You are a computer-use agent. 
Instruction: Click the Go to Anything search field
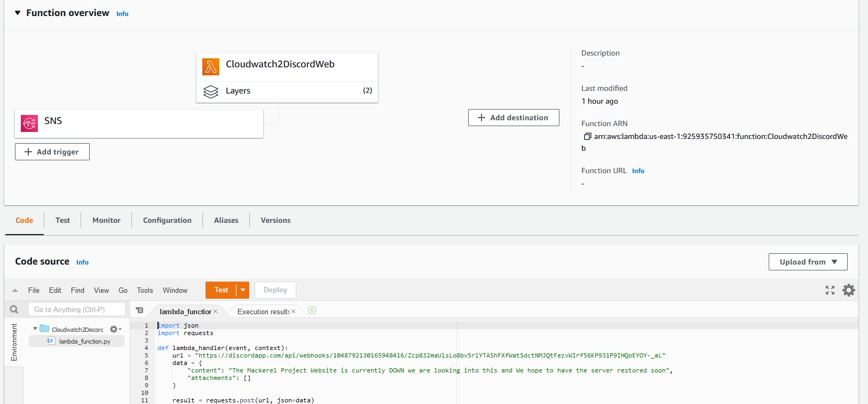click(76, 309)
